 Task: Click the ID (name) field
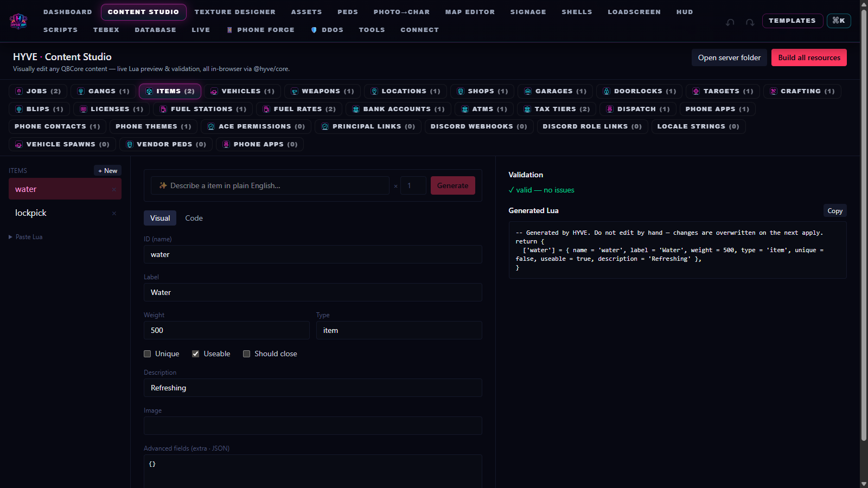coord(313,254)
